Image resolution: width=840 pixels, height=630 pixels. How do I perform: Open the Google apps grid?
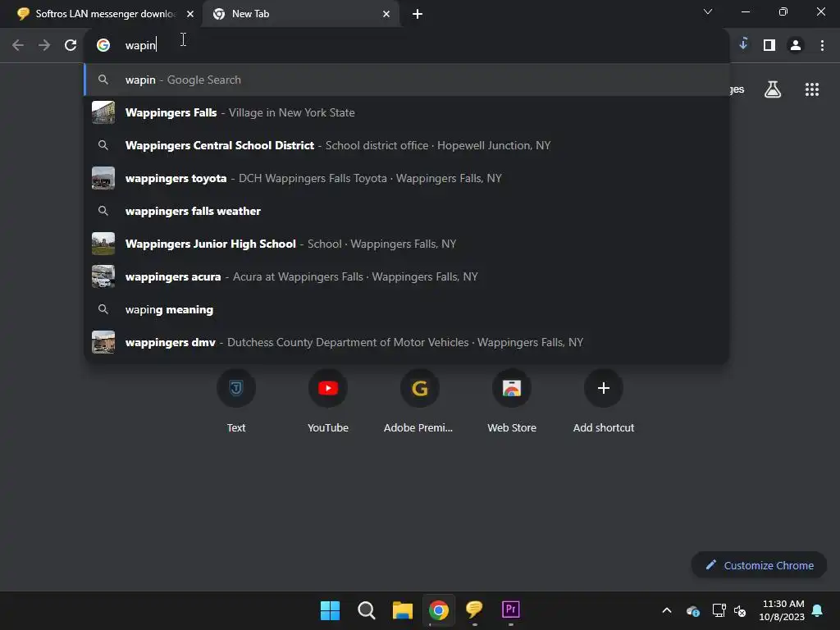coord(812,89)
